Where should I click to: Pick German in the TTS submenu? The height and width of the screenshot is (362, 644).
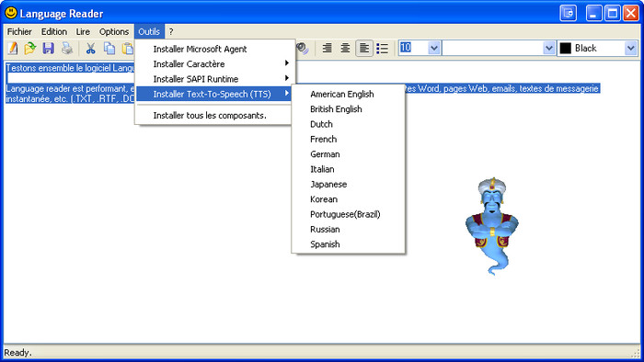[349, 154]
